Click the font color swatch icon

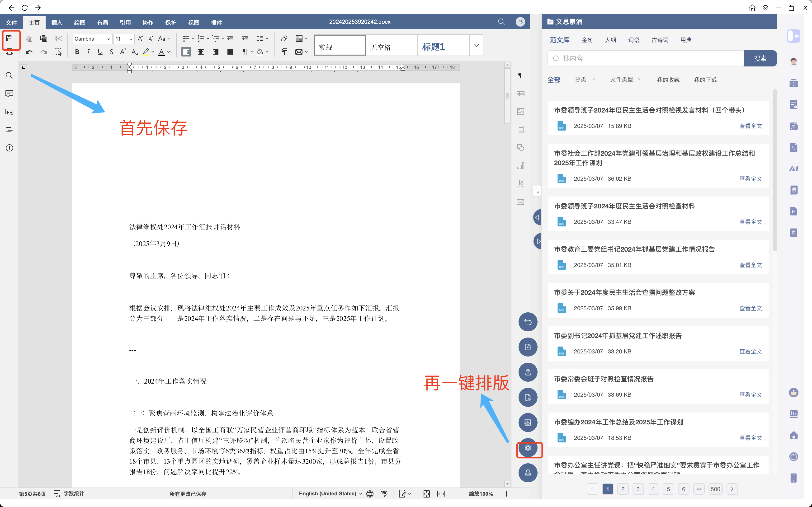[x=161, y=52]
